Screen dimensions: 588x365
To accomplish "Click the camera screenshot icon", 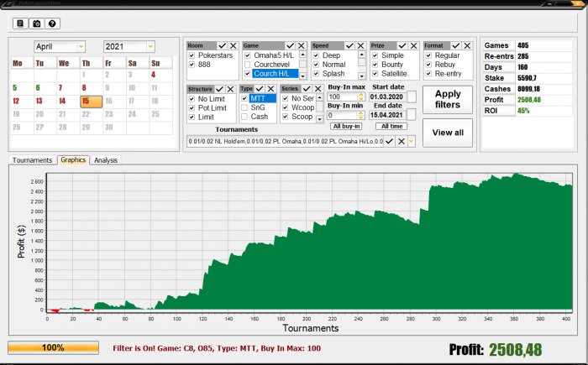I will click(36, 23).
